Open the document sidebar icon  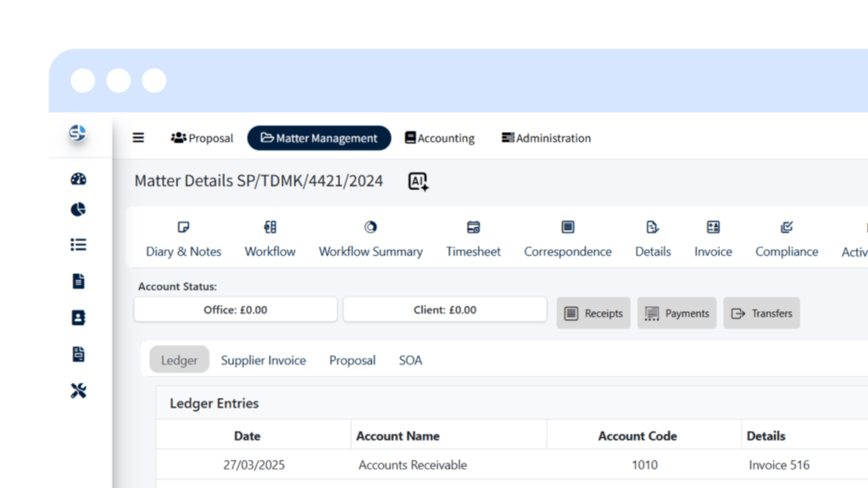tap(78, 281)
